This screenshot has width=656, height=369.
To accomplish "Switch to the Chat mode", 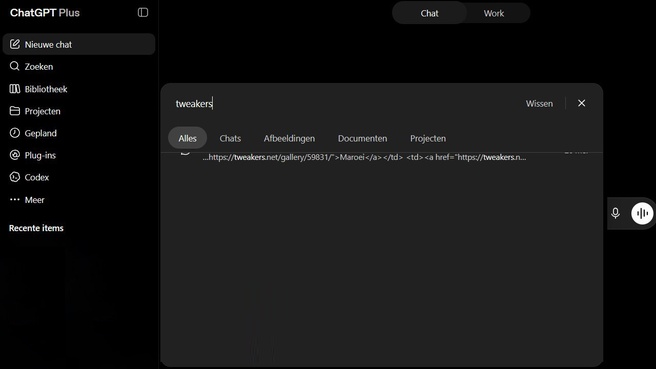I will 429,13.
